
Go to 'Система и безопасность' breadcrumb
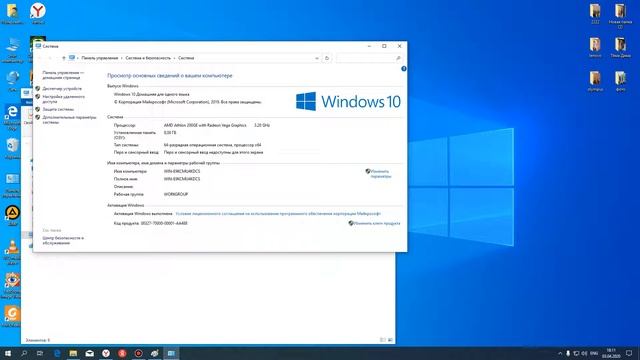click(148, 58)
